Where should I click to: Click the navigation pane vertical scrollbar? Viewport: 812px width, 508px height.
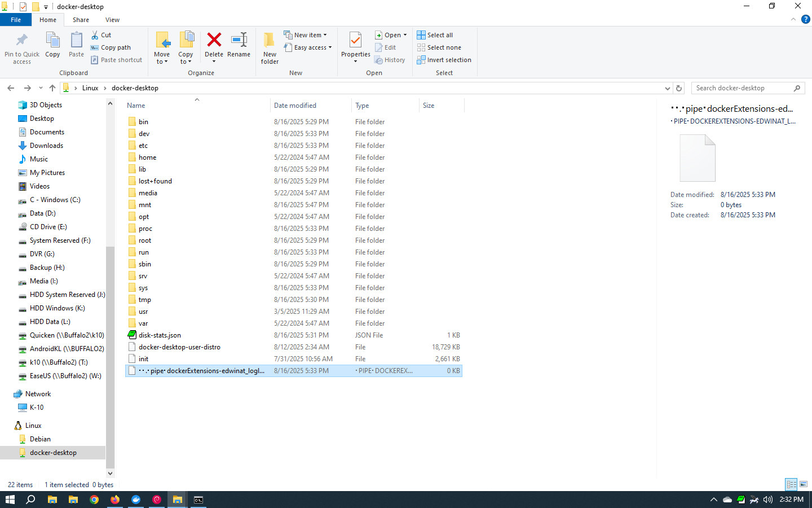click(x=110, y=282)
